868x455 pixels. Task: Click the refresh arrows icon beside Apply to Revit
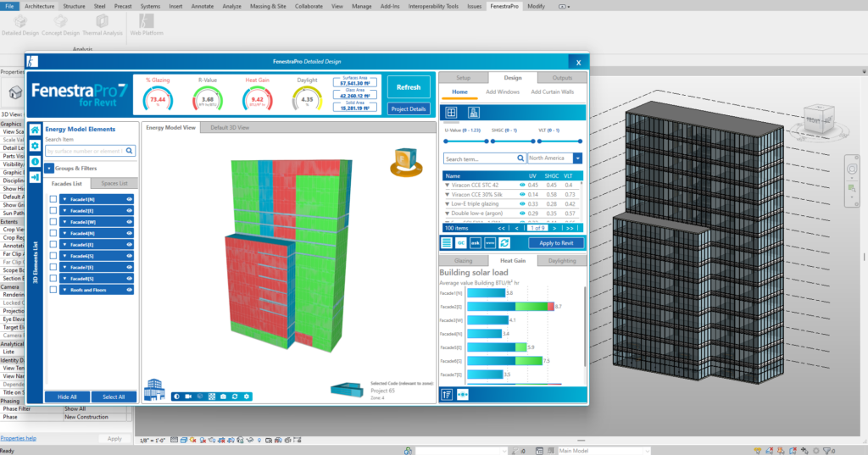point(504,243)
